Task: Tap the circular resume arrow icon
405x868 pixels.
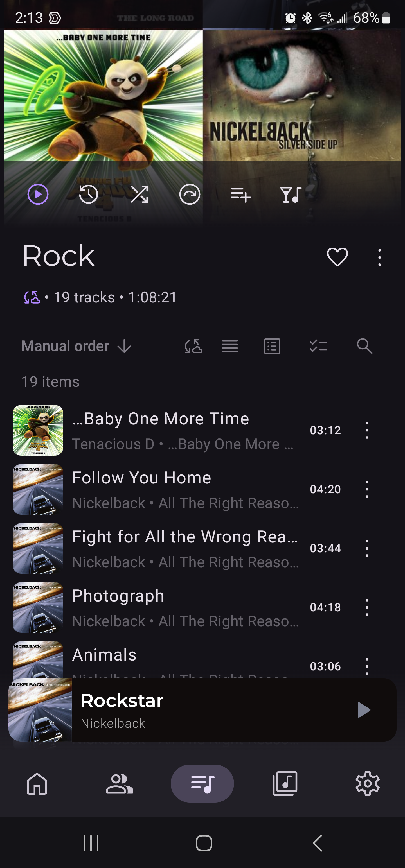Action: [x=190, y=194]
